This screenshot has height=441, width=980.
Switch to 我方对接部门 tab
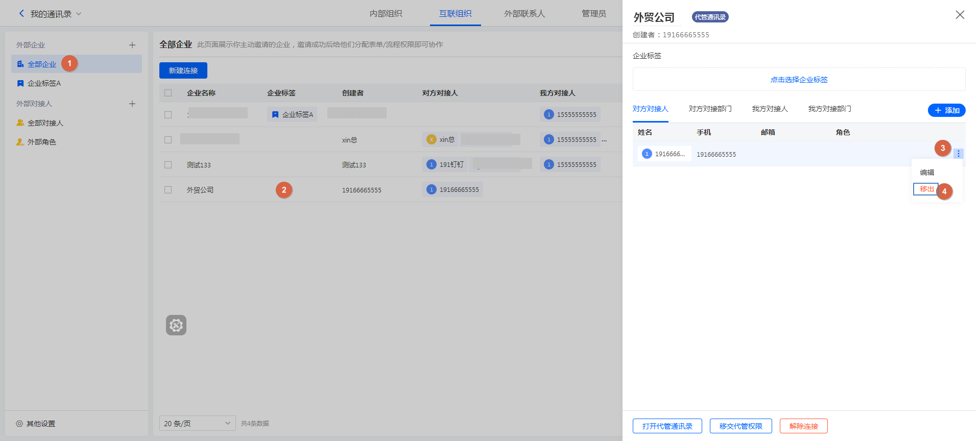829,109
